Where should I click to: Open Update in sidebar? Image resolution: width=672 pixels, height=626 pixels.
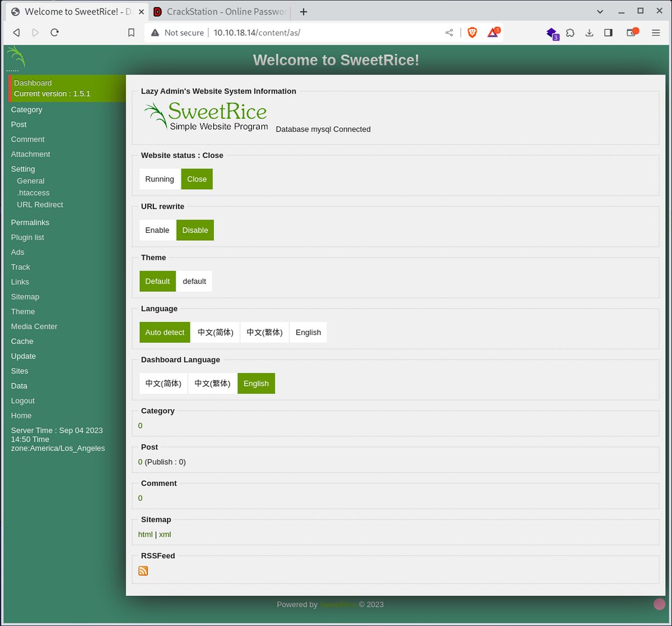[23, 356]
